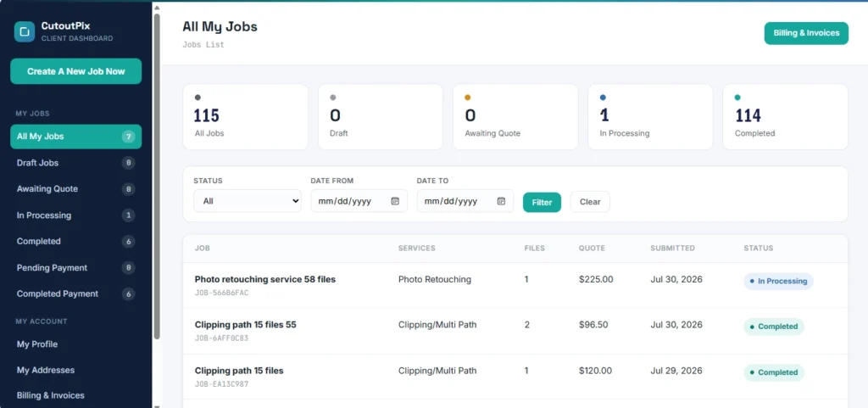
Task: Reset filters with the Clear button
Action: (x=590, y=202)
